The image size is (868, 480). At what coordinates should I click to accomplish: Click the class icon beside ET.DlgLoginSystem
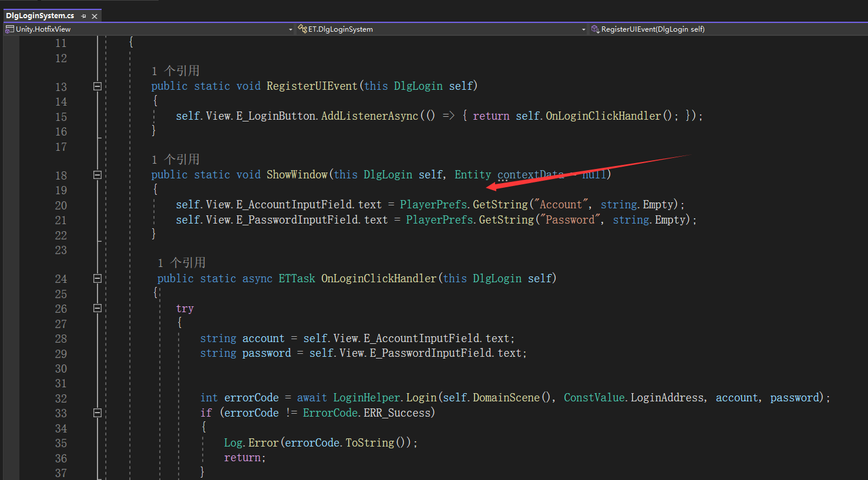[302, 29]
